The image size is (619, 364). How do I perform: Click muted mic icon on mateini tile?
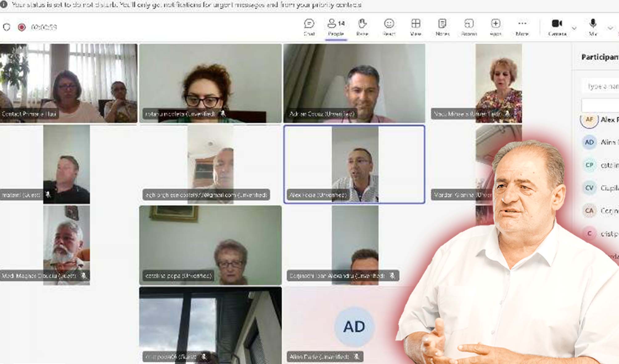tap(48, 195)
